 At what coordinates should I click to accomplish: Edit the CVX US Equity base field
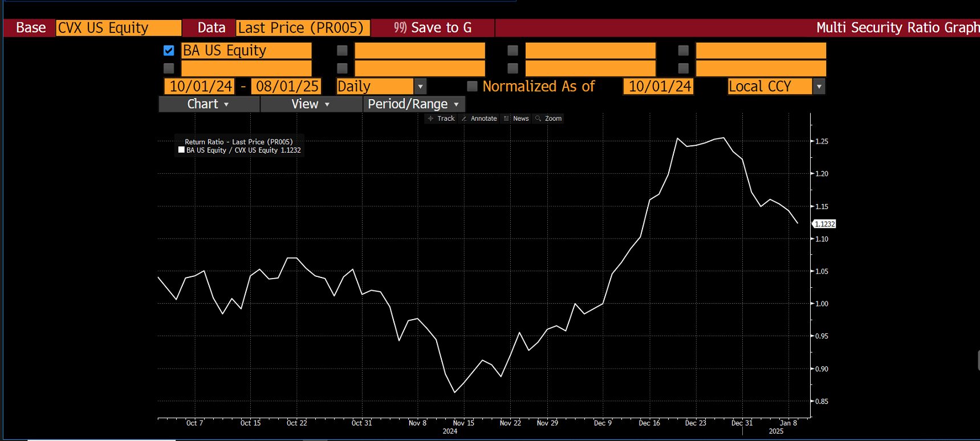pyautogui.click(x=118, y=28)
